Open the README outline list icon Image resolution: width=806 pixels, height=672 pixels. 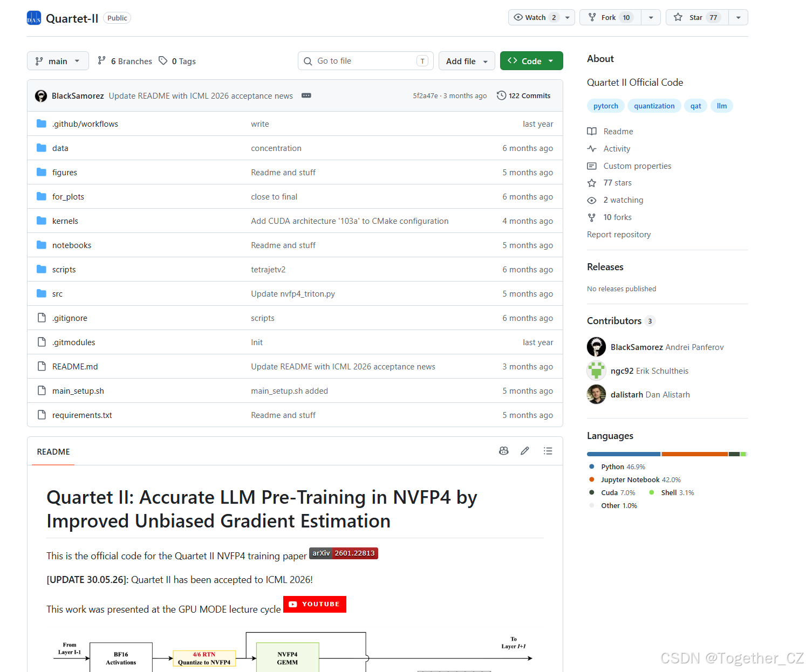[548, 451]
